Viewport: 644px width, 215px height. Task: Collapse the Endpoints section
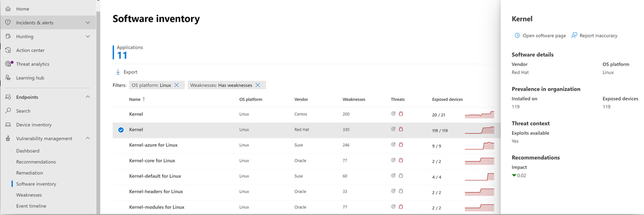[x=88, y=97]
